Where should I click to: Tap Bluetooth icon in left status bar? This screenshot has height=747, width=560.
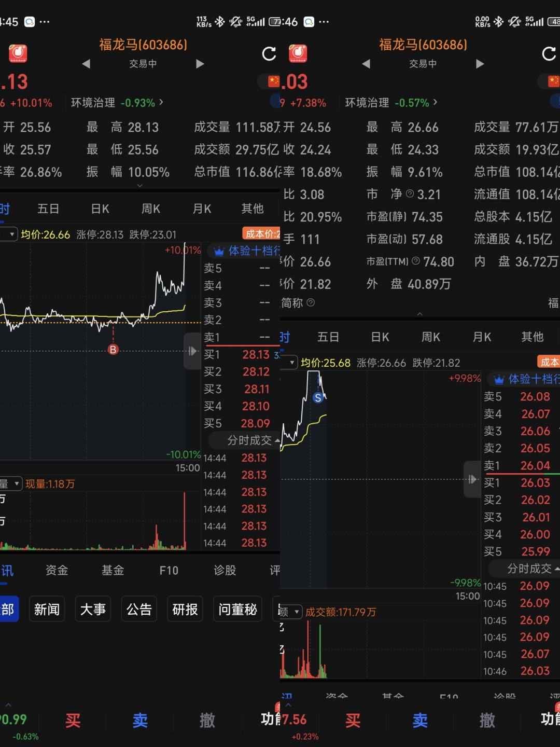coord(220,21)
